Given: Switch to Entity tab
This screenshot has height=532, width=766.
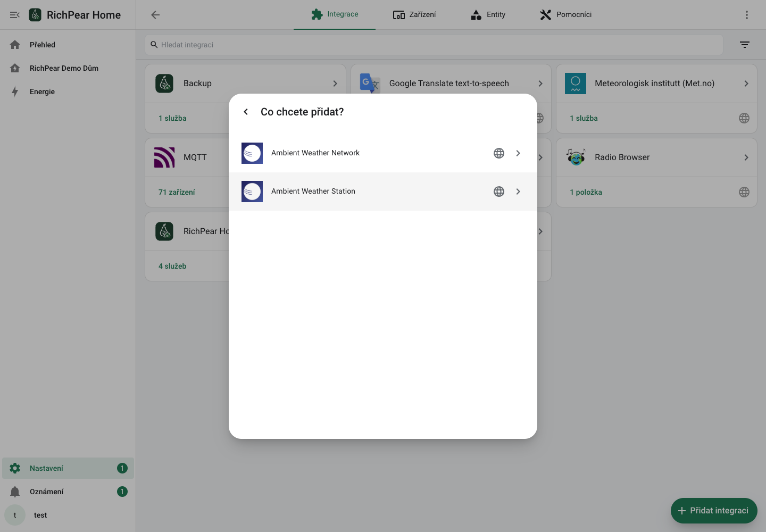Looking at the screenshot, I should tap(488, 14).
